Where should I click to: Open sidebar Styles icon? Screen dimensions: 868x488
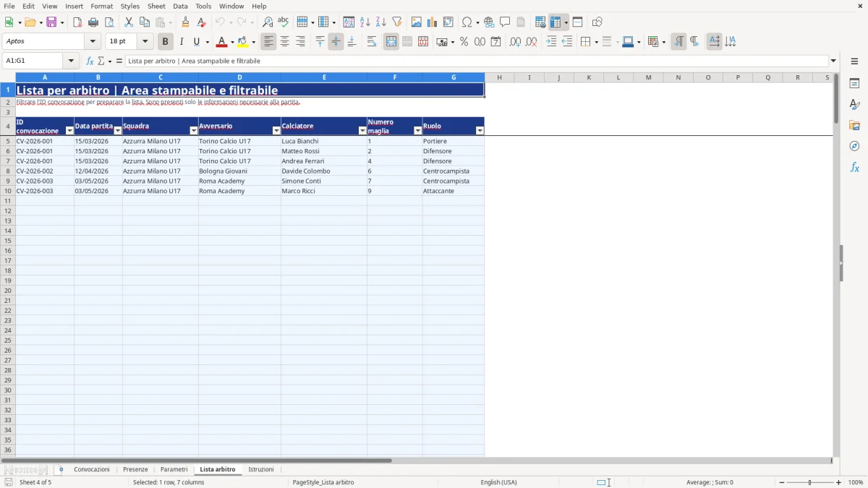854,104
